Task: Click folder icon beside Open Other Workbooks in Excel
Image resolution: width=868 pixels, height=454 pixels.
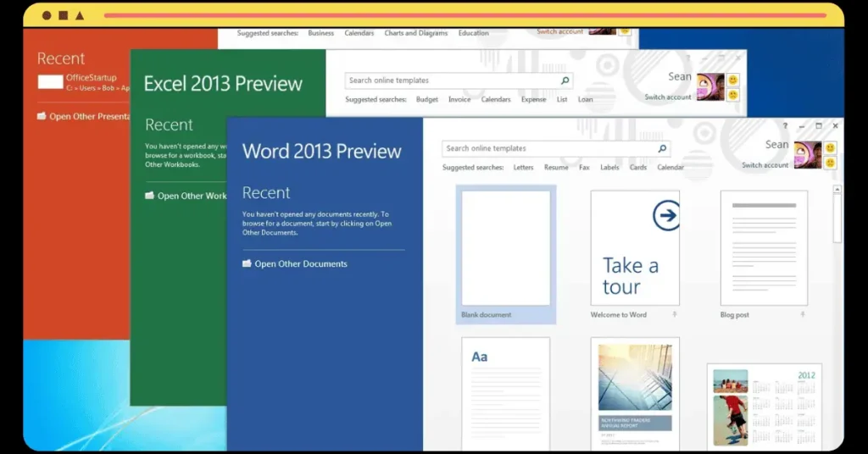Action: 149,195
